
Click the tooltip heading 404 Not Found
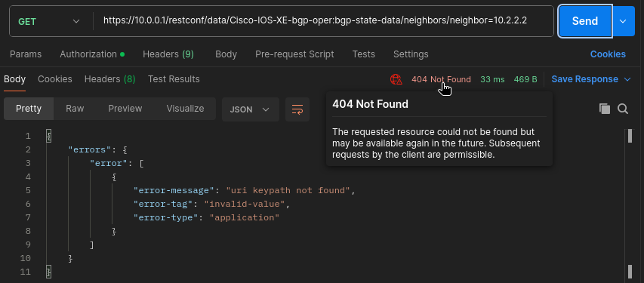tap(370, 104)
